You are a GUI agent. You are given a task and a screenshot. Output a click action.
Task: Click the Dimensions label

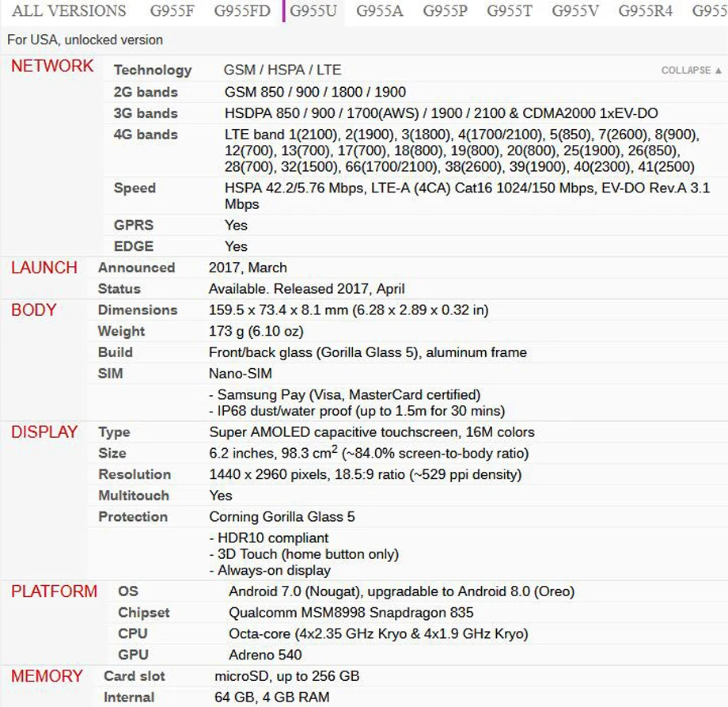coord(138,310)
